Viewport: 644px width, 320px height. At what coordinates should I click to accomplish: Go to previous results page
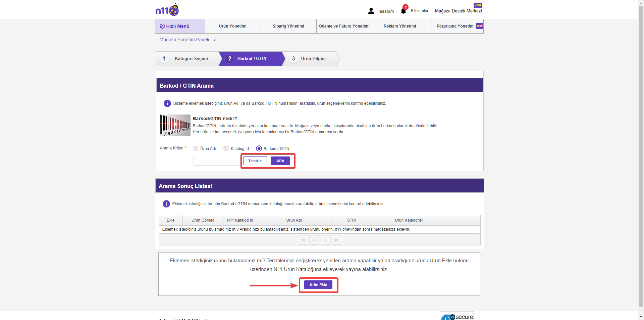click(x=314, y=240)
